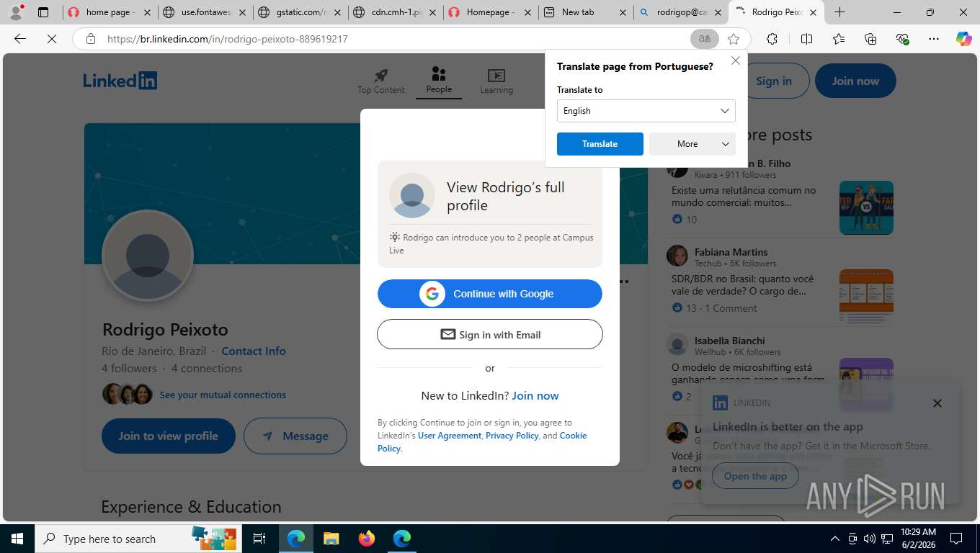Click Rodrigo Peixoto profile photo
Image resolution: width=980 pixels, height=553 pixels.
coord(148,256)
